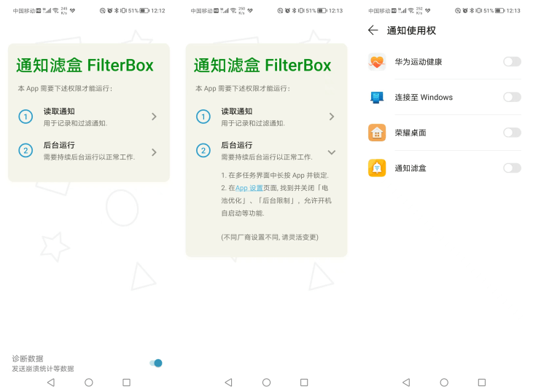The height and width of the screenshot is (392, 533).
Task: Tap battery icon in left status bar
Action: 144,11
